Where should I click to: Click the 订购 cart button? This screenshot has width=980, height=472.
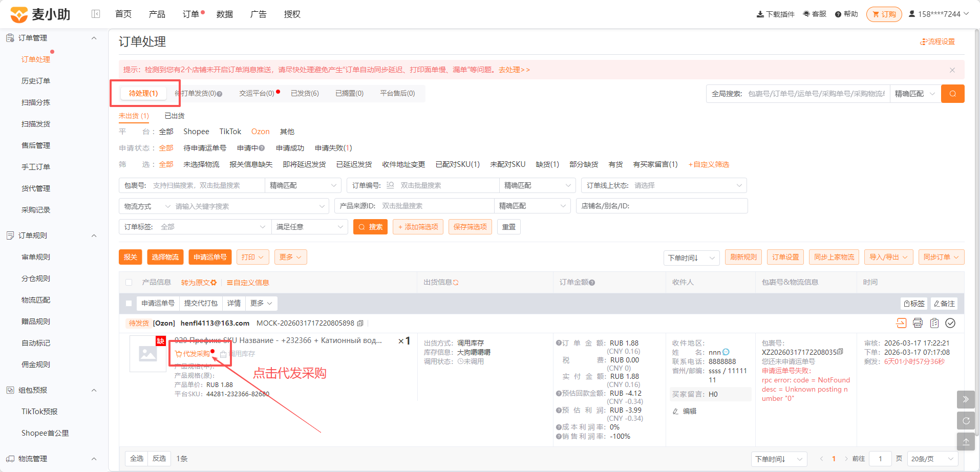[x=884, y=14]
